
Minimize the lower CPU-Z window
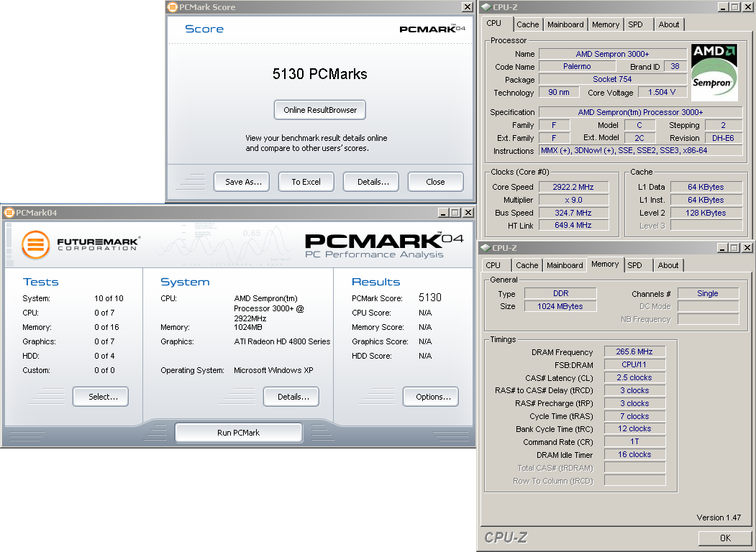[722, 247]
